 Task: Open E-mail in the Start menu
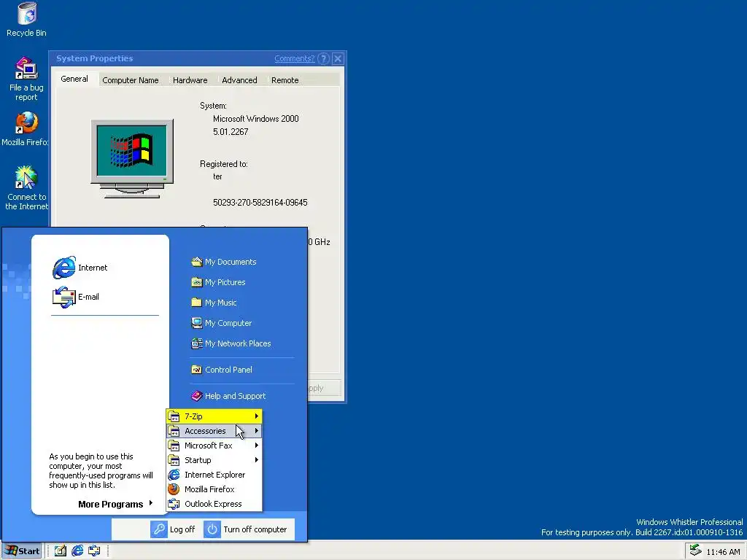(x=76, y=297)
